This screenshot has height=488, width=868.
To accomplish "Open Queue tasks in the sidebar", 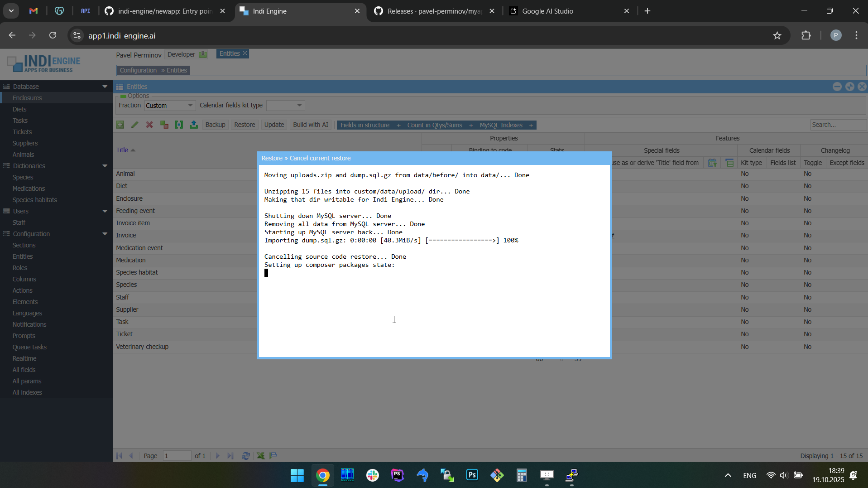I will [29, 347].
